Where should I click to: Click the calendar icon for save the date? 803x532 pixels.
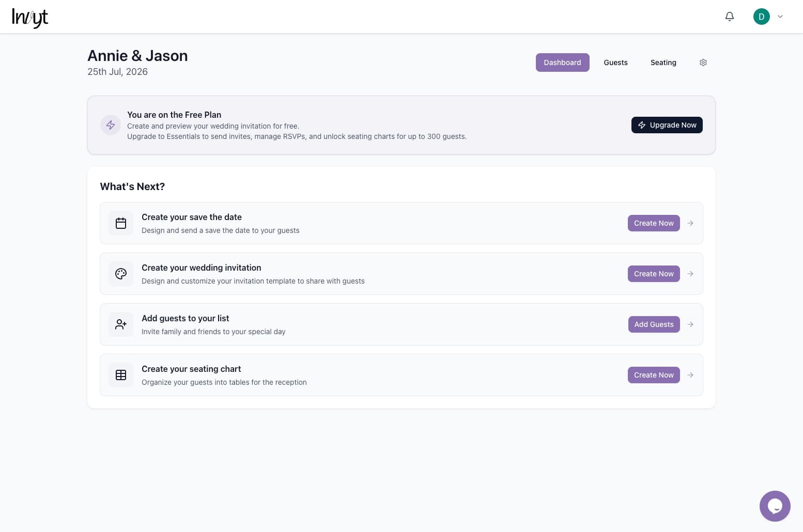click(x=120, y=223)
